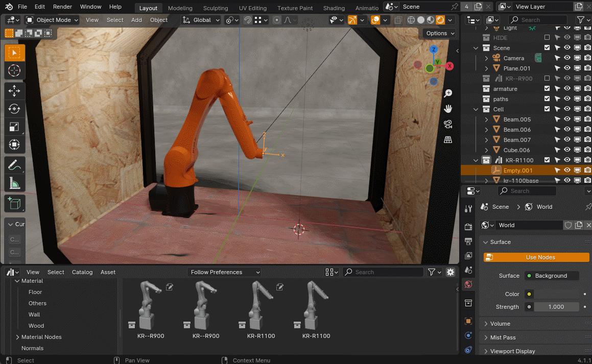
Task: Open the viewport Add menu
Action: tap(136, 20)
